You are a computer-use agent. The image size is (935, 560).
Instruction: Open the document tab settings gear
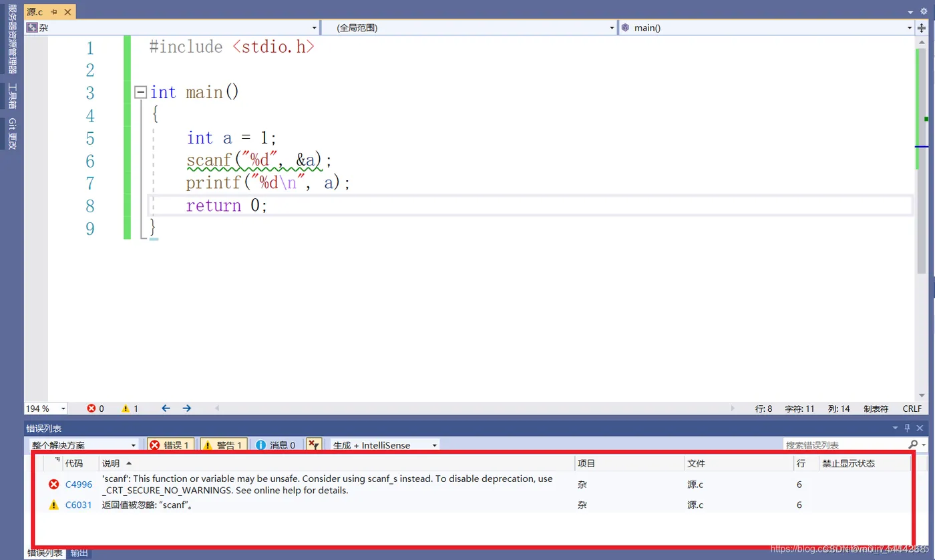924,11
